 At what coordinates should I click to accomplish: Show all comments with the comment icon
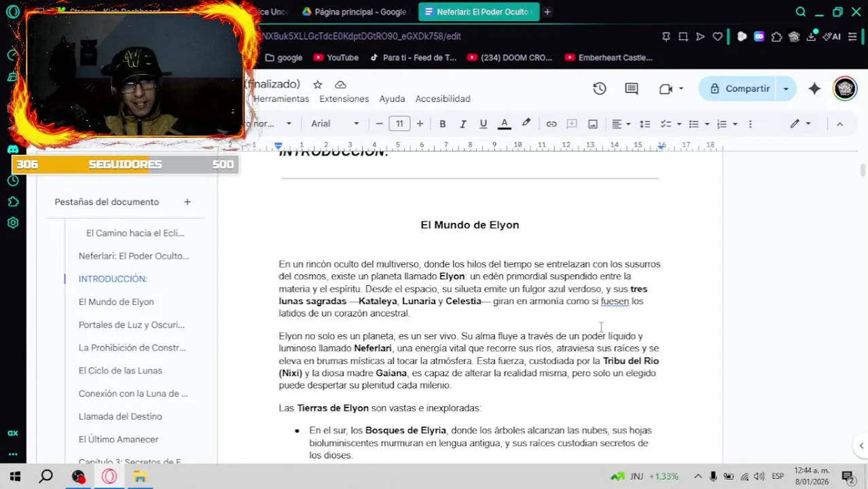coord(632,88)
